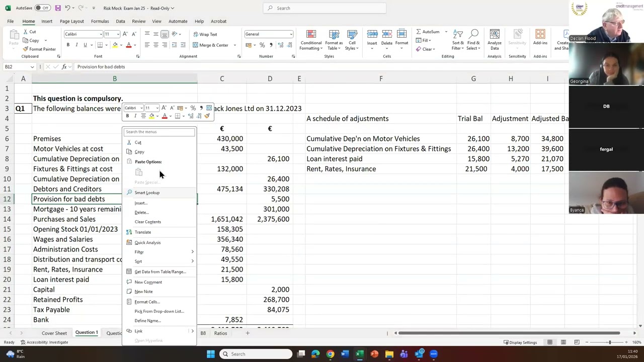Viewport: 644px width, 362px height.
Task: Align text left in the ribbon
Action: click(x=147, y=45)
